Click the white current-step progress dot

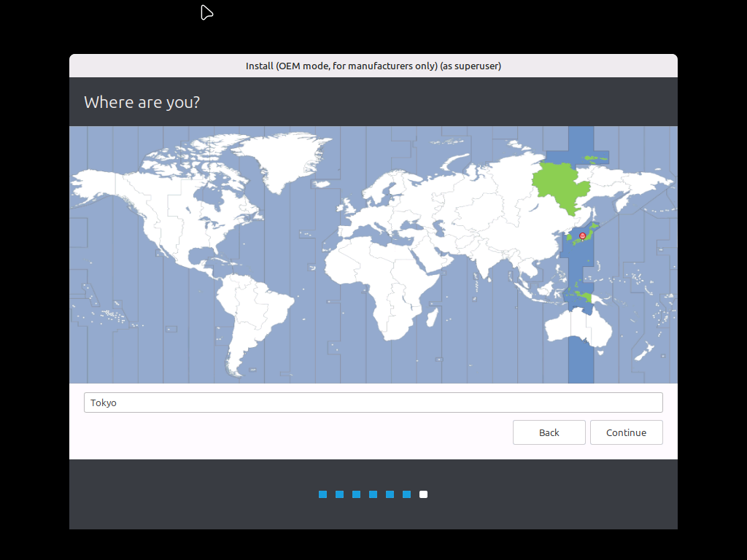[424, 494]
